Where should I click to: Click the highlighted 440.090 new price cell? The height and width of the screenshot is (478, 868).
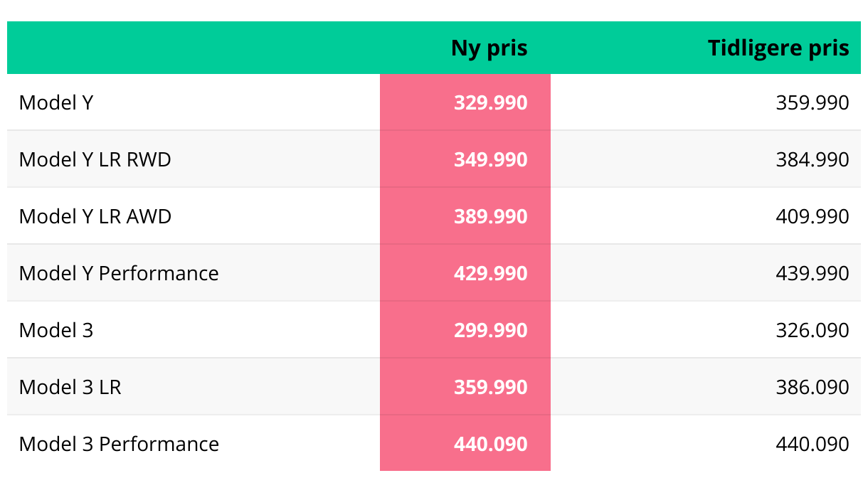tap(491, 444)
